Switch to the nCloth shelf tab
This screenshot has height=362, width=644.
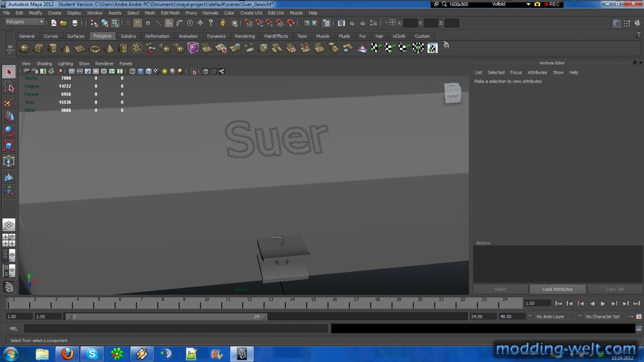[x=399, y=36]
